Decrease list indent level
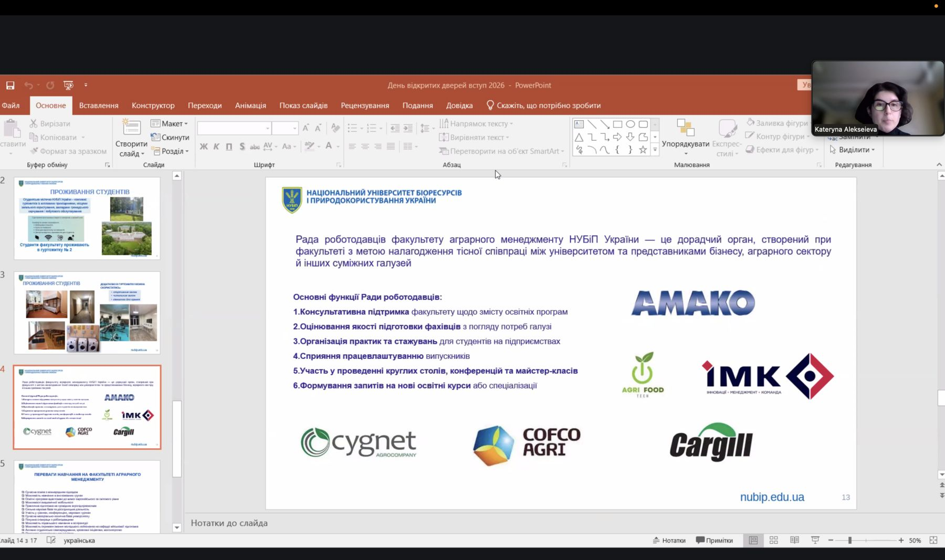The image size is (945, 560). click(x=395, y=128)
